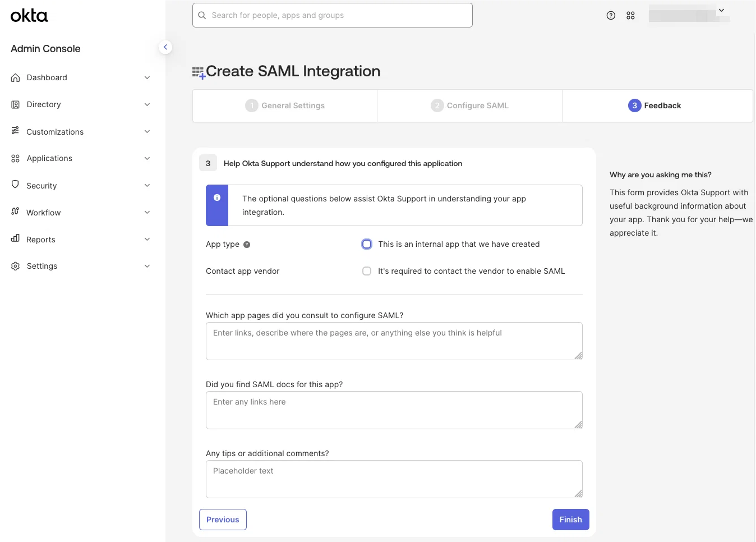Click 'It's required to contact the vendor' label
This screenshot has height=542, width=756.
pos(472,271)
